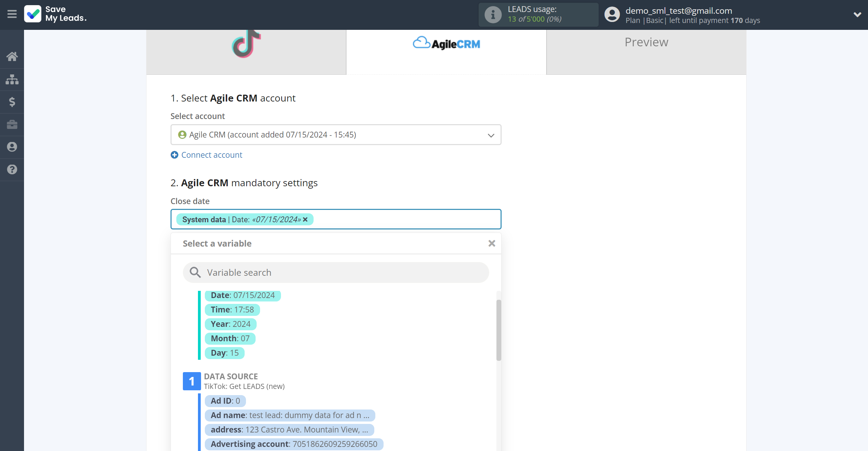Open the billing dollar sidebar icon
Viewport: 868px width, 451px height.
coord(12,102)
